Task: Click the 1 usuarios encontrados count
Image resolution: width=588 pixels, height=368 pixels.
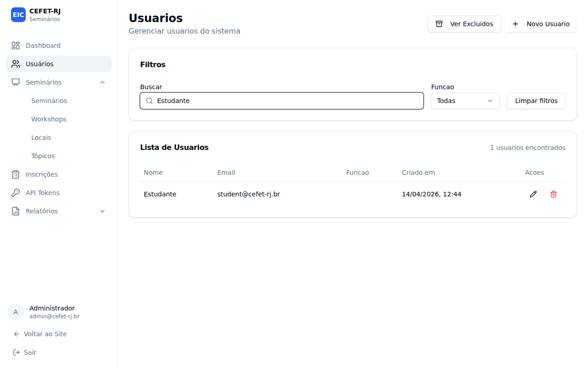Action: coord(528,148)
